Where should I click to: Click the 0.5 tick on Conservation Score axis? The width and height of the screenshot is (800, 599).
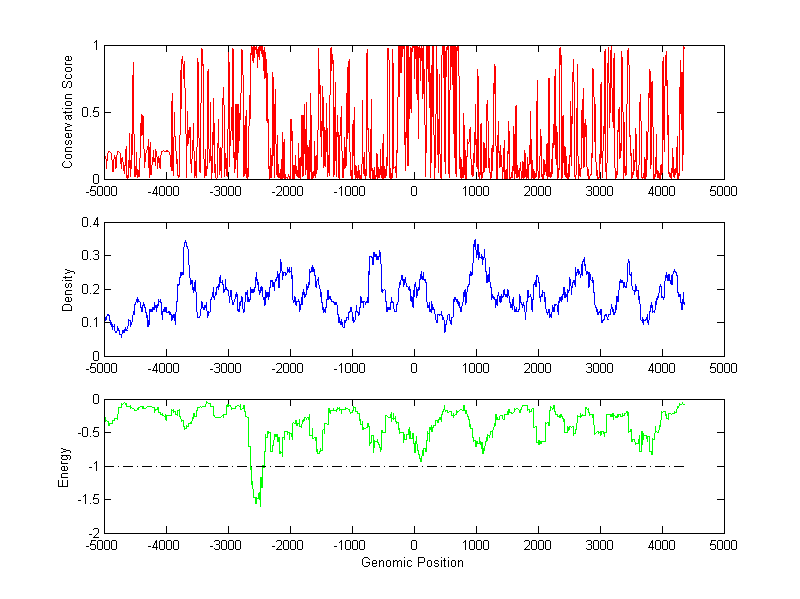click(90, 112)
